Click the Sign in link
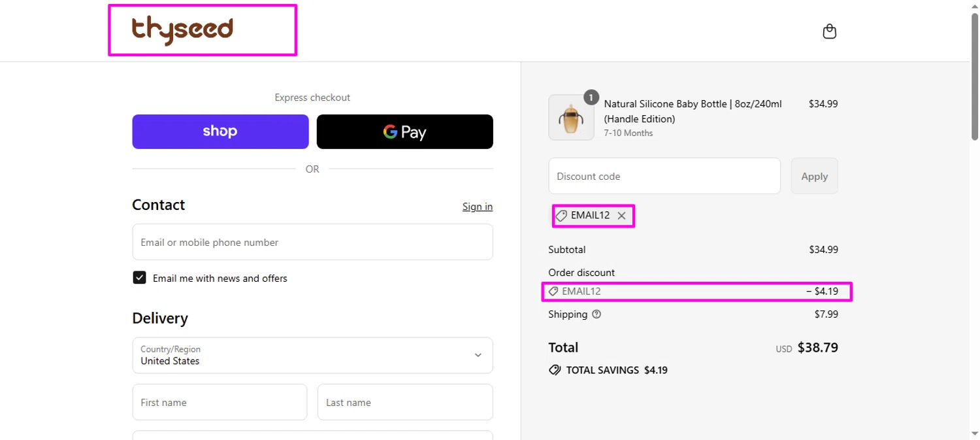 478,207
